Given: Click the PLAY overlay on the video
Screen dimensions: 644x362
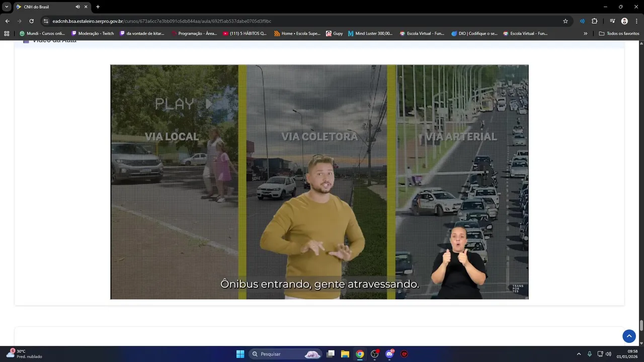Looking at the screenshot, I should click(x=183, y=104).
